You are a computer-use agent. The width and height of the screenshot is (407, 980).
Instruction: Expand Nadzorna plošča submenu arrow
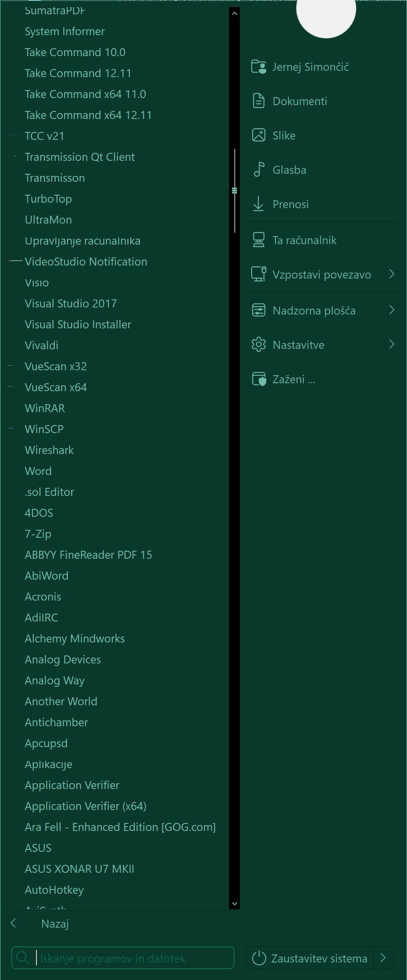click(x=392, y=310)
